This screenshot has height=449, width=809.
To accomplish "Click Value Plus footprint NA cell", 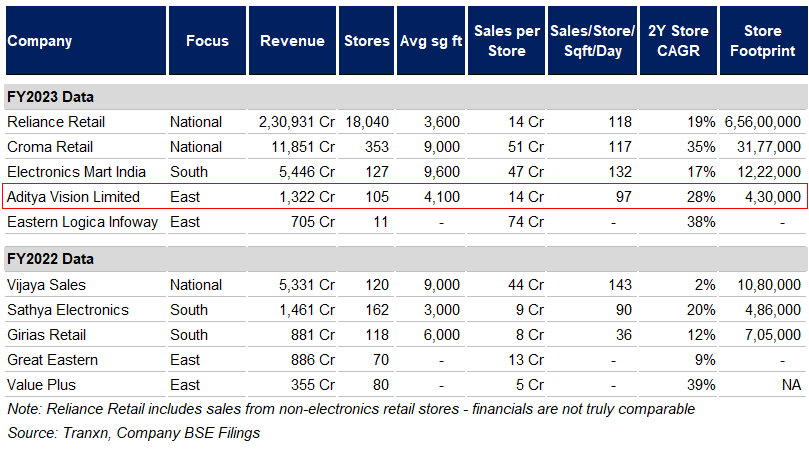I will (x=791, y=385).
